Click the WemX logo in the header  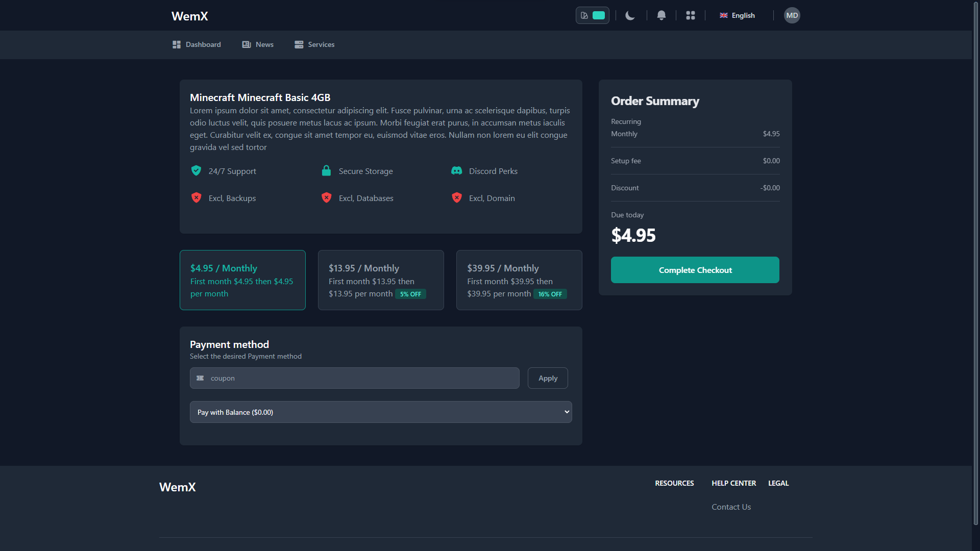pyautogui.click(x=190, y=16)
